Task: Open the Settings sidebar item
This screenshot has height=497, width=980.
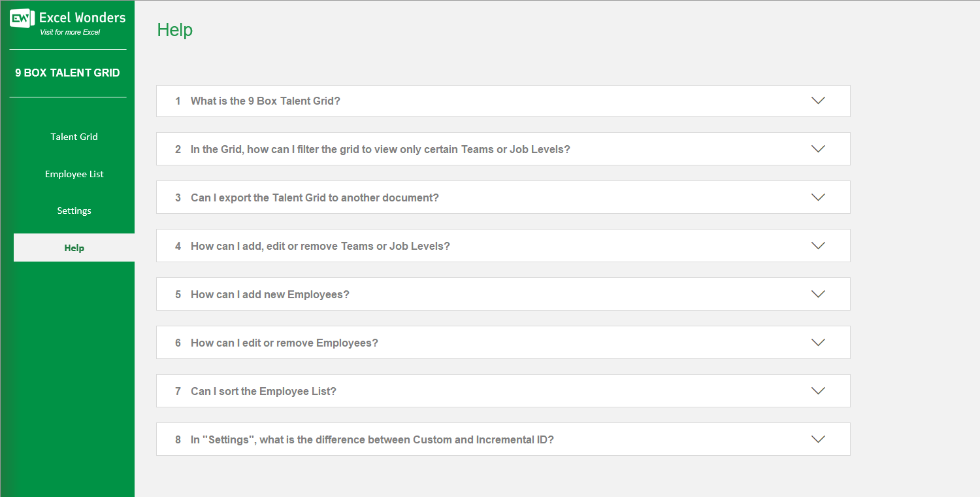Action: (x=74, y=211)
